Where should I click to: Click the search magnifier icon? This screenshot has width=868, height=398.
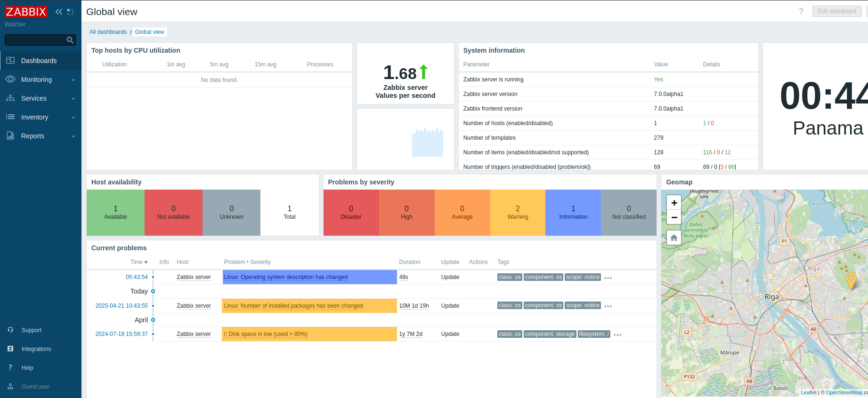click(70, 40)
